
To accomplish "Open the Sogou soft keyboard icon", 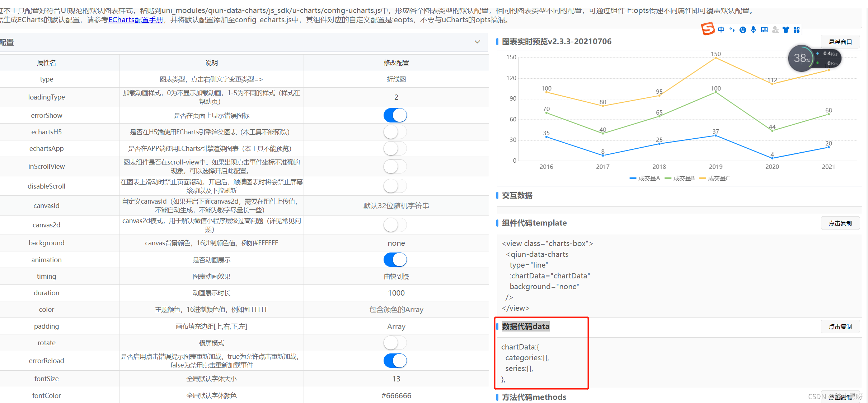I will (764, 30).
